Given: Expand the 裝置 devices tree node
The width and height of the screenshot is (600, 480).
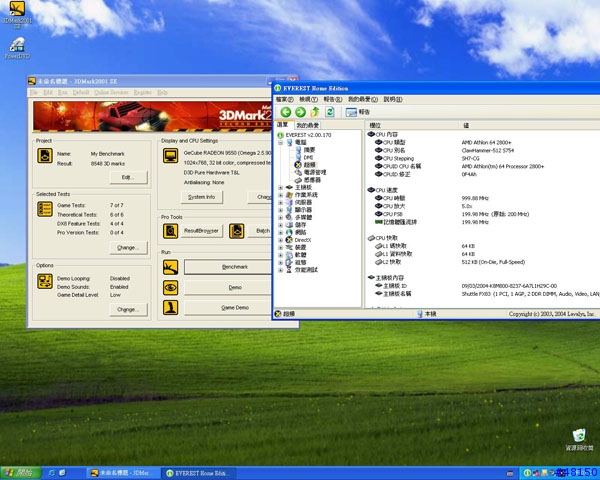Looking at the screenshot, I should tap(280, 247).
